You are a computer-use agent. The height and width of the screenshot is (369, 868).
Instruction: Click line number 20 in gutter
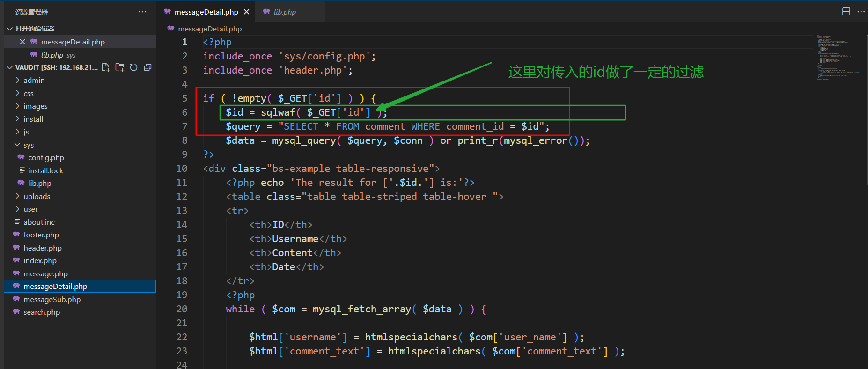[182, 309]
